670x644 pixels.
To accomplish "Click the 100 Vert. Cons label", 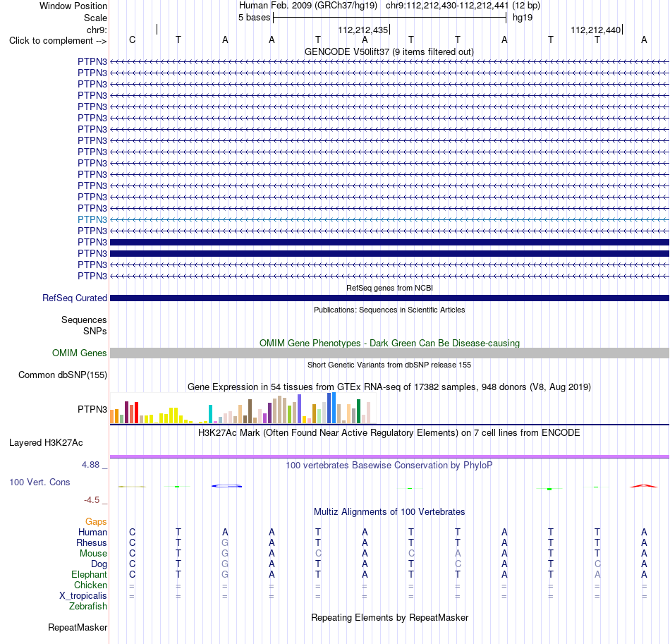I will tap(39, 482).
